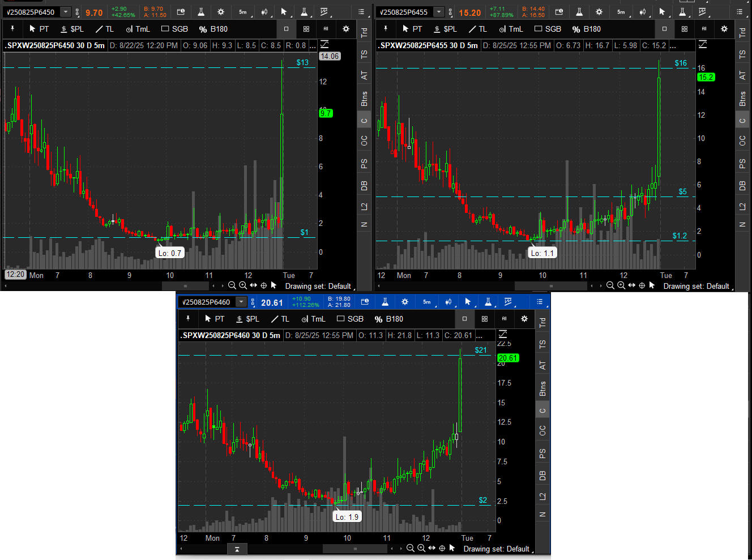Toggle grid view in the P6455 toolbar

(685, 29)
